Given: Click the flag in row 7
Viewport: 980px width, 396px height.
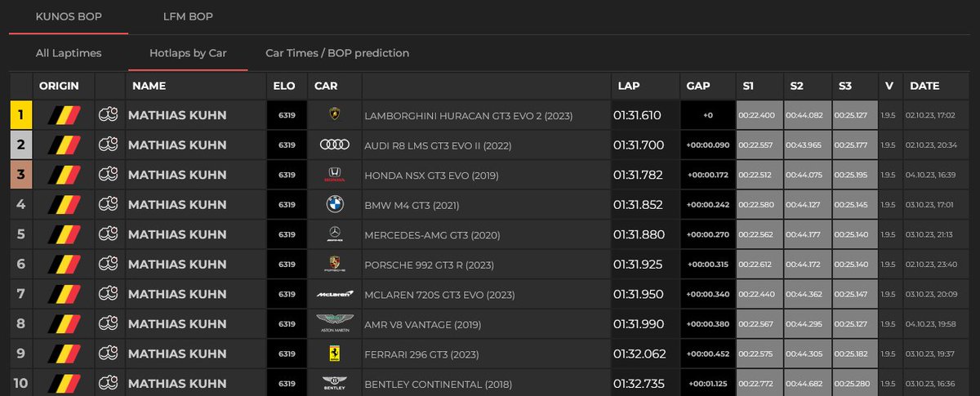Looking at the screenshot, I should [64, 294].
